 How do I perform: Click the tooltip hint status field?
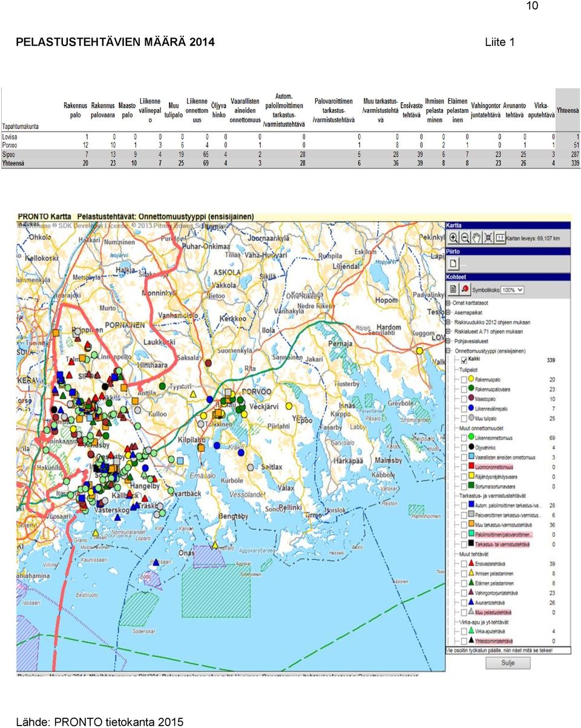tap(508, 650)
